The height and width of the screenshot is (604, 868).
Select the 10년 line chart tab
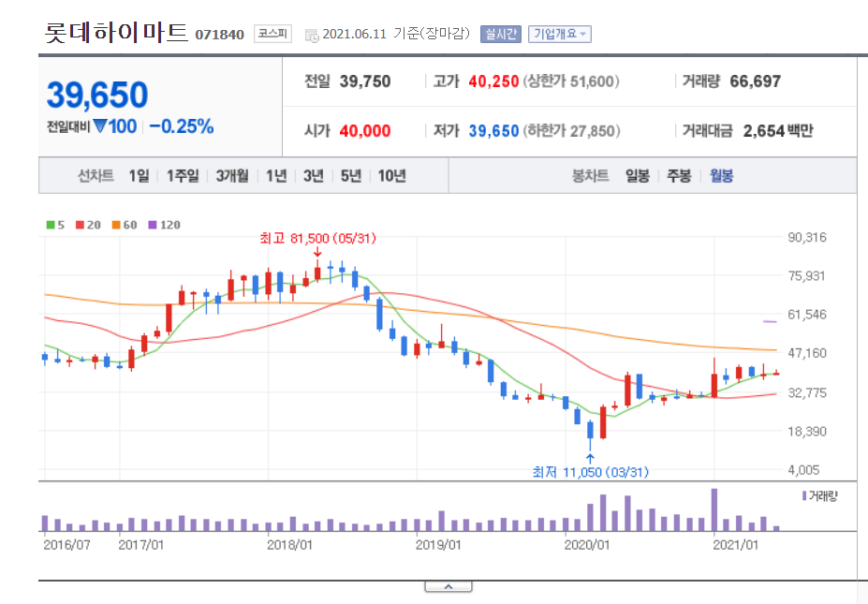coord(392,176)
